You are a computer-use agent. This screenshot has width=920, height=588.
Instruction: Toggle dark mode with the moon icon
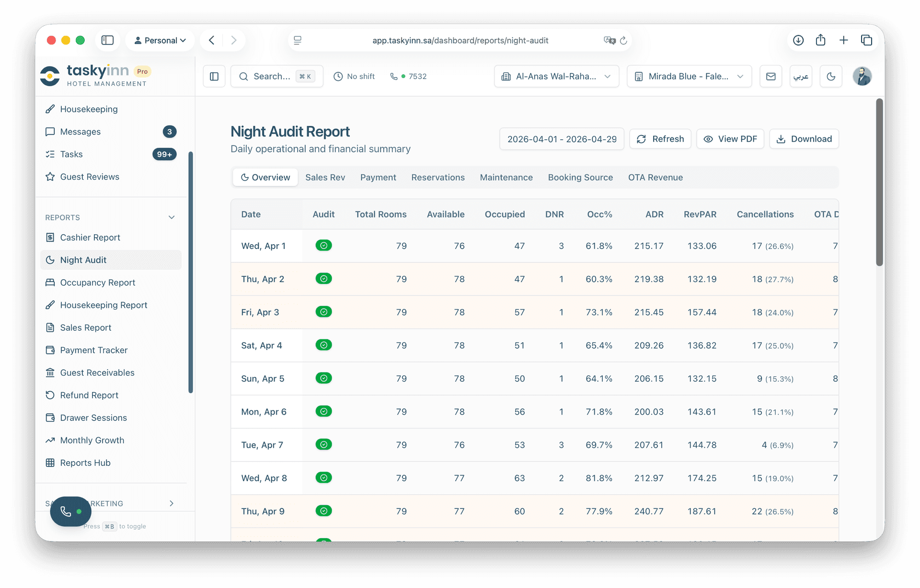(831, 76)
